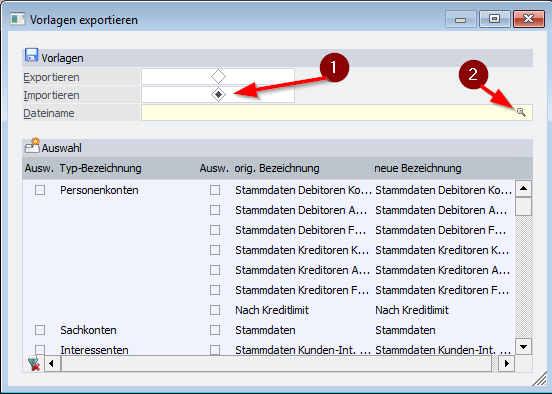Maximize the Vorlagen exportieren window
552x394 pixels.
point(494,19)
